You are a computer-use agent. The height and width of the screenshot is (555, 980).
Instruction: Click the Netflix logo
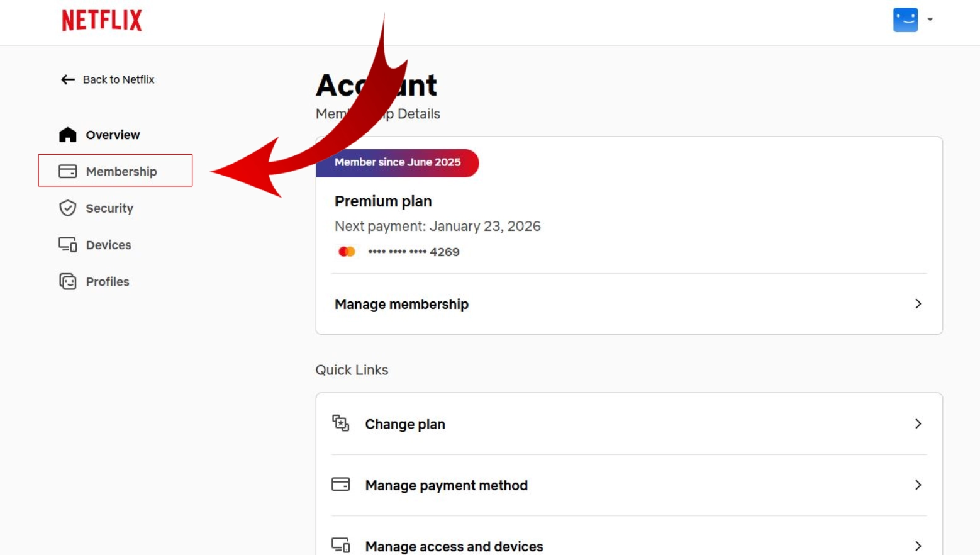click(102, 20)
